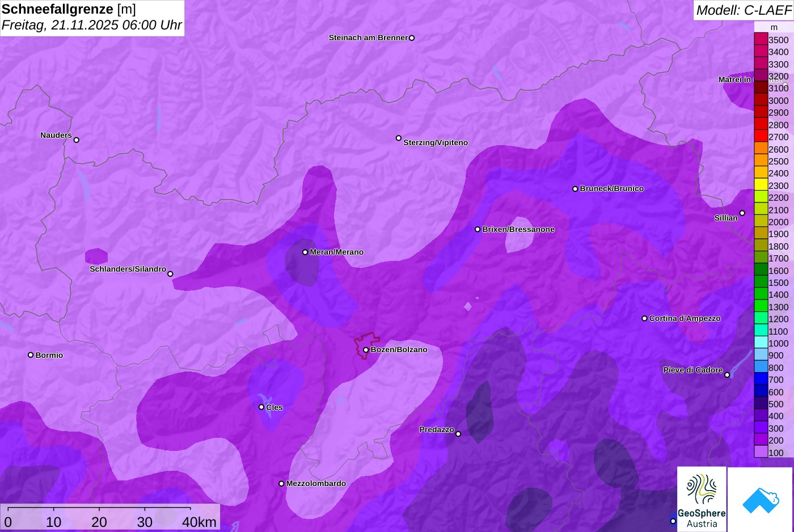The image size is (794, 532).
Task: Select the 2600 m orange legend swatch
Action: tap(761, 149)
